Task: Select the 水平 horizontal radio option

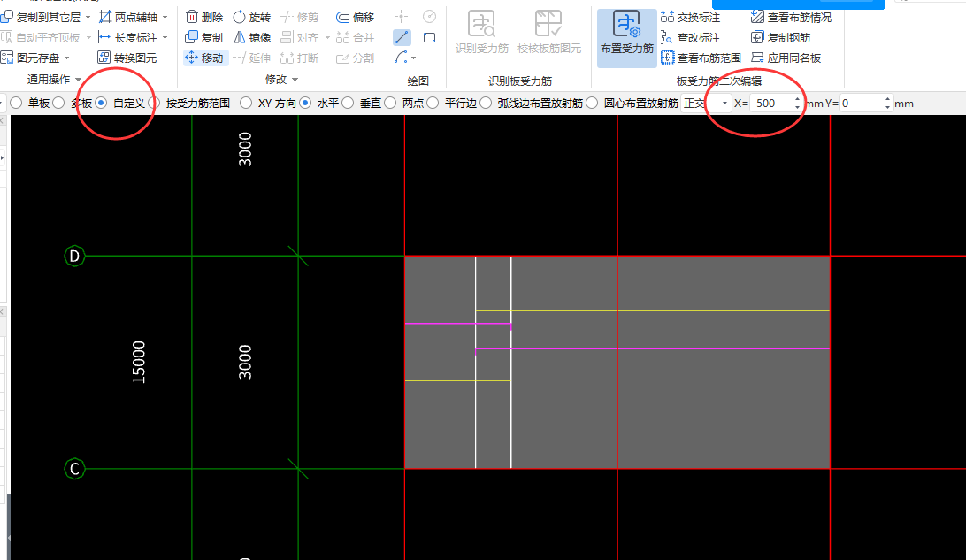Action: (305, 103)
